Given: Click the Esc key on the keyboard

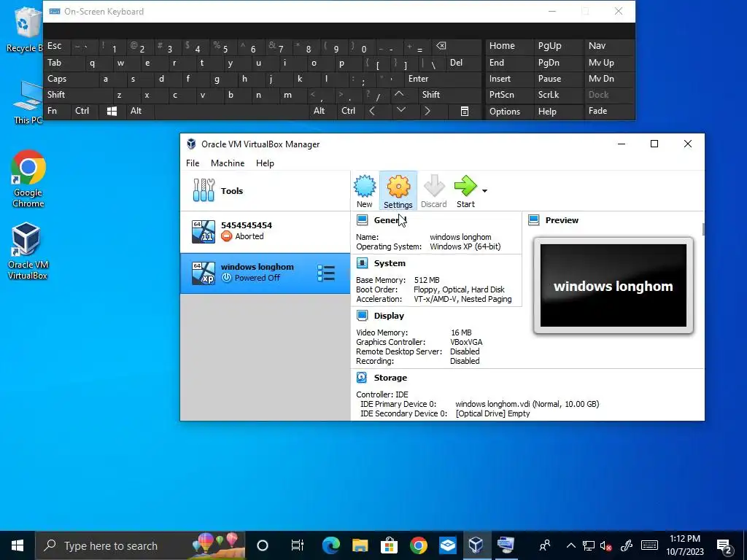Looking at the screenshot, I should pyautogui.click(x=56, y=46).
